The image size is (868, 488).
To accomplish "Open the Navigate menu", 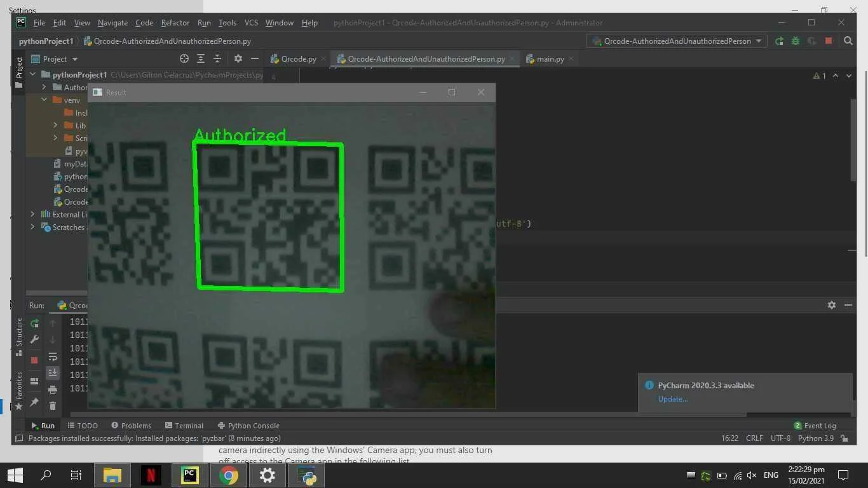I will point(113,22).
